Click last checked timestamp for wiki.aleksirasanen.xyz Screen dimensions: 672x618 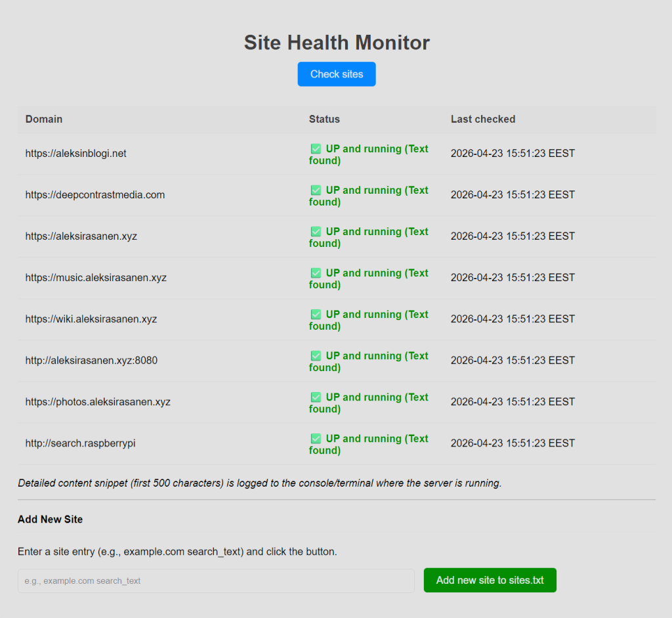(512, 319)
